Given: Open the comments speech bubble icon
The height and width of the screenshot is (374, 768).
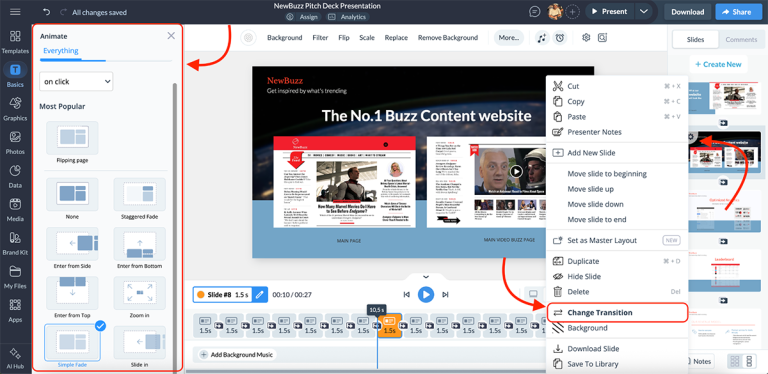Looking at the screenshot, I should pyautogui.click(x=535, y=12).
